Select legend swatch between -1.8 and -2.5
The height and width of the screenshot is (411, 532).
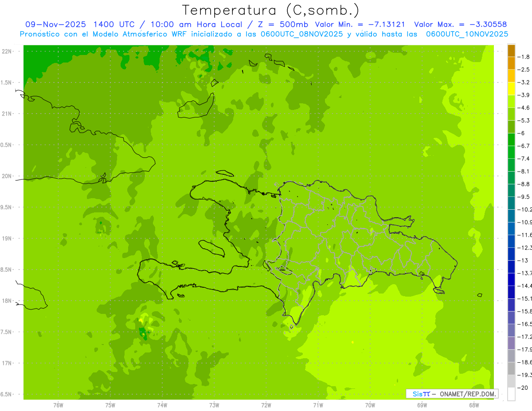[511, 63]
